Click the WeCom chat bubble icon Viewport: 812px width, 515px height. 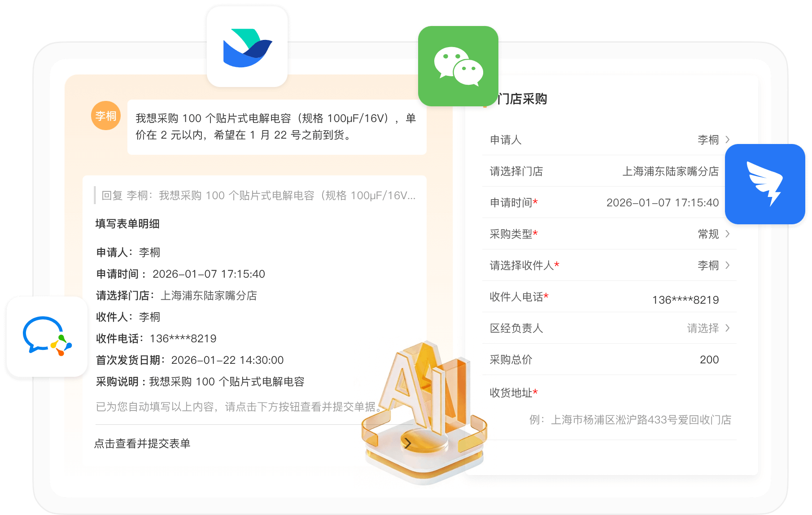point(47,336)
